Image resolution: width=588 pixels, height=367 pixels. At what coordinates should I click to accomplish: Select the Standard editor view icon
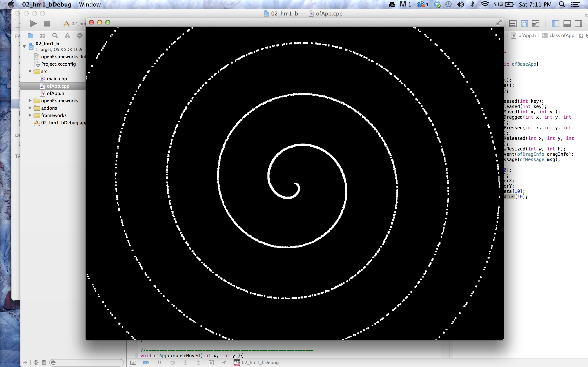click(513, 23)
